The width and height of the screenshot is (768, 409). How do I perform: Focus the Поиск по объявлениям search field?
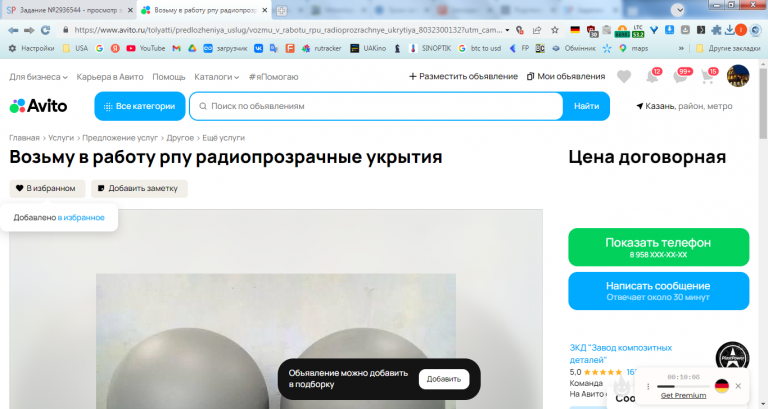(x=376, y=106)
